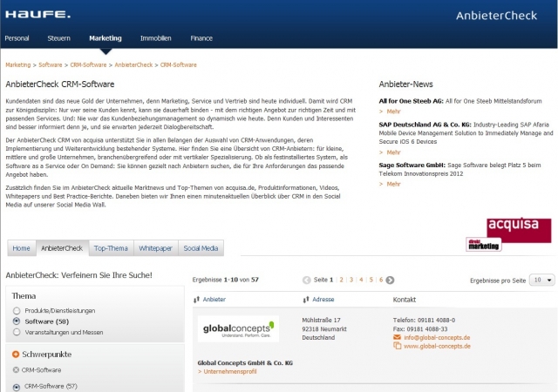Image resolution: width=558 pixels, height=392 pixels.
Task: Select the Produkte/Dienstleistungen radio button
Action: click(x=17, y=310)
